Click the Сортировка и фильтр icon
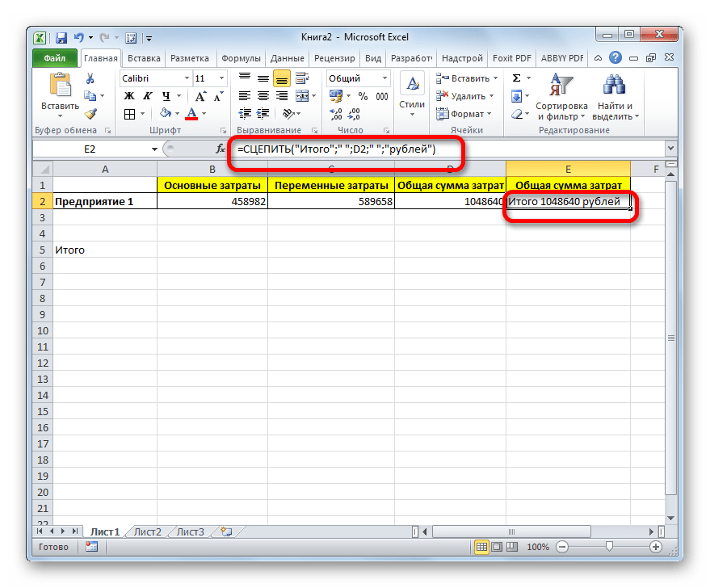This screenshot has width=710, height=588. coord(560,85)
